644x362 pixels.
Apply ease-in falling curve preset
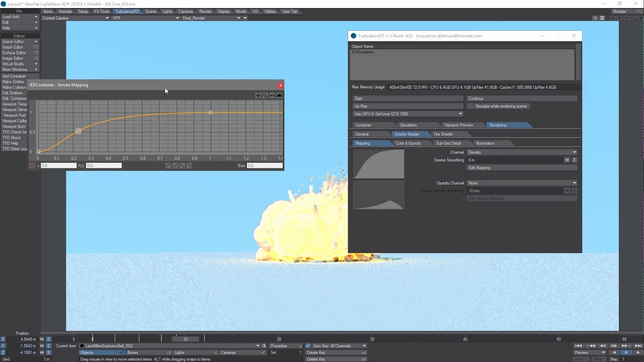pyautogui.click(x=189, y=165)
